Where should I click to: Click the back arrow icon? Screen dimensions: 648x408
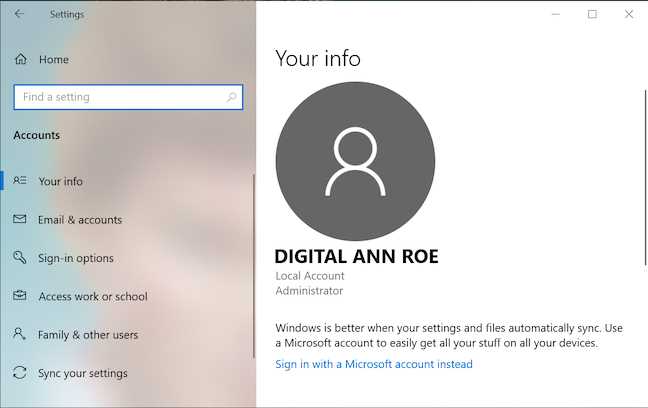(x=19, y=14)
